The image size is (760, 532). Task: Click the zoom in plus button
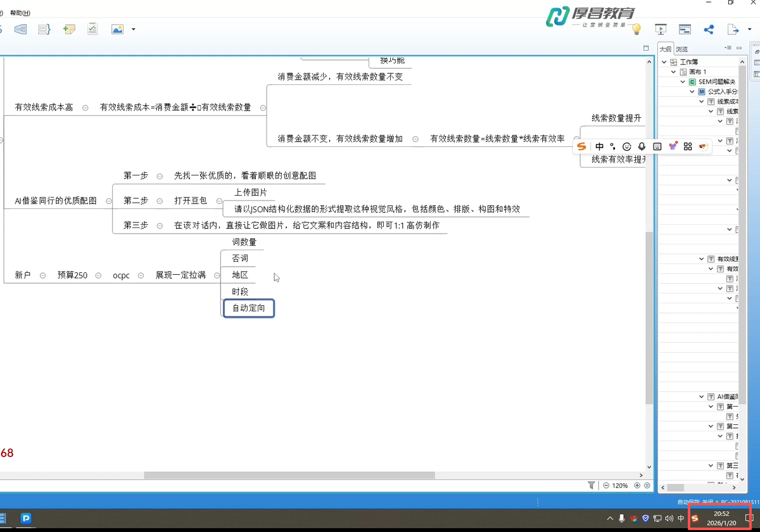click(638, 485)
